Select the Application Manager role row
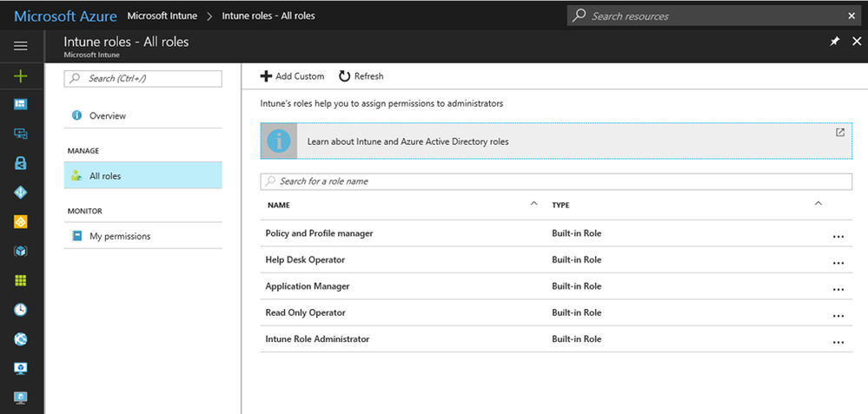 [x=308, y=286]
